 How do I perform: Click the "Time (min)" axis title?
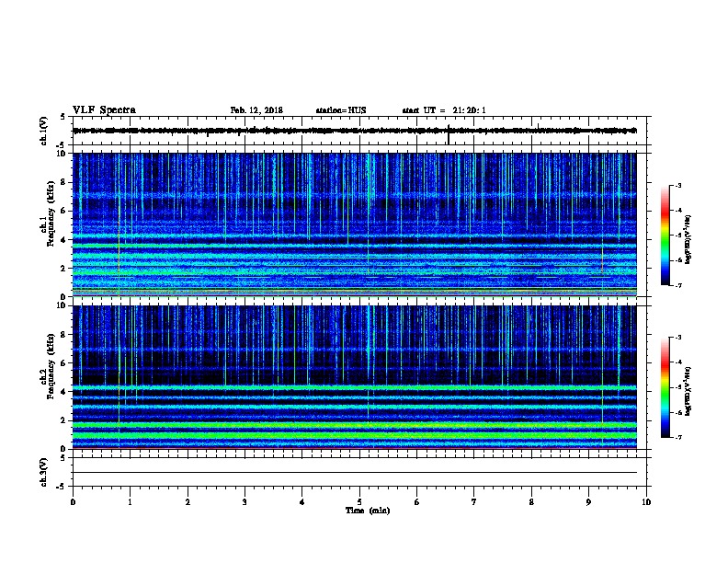tap(368, 511)
